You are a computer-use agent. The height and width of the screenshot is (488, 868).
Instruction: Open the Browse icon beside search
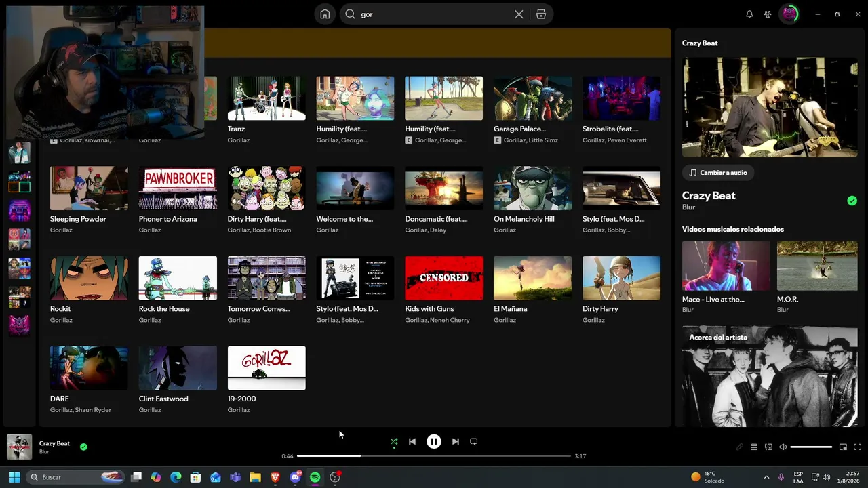(x=541, y=14)
